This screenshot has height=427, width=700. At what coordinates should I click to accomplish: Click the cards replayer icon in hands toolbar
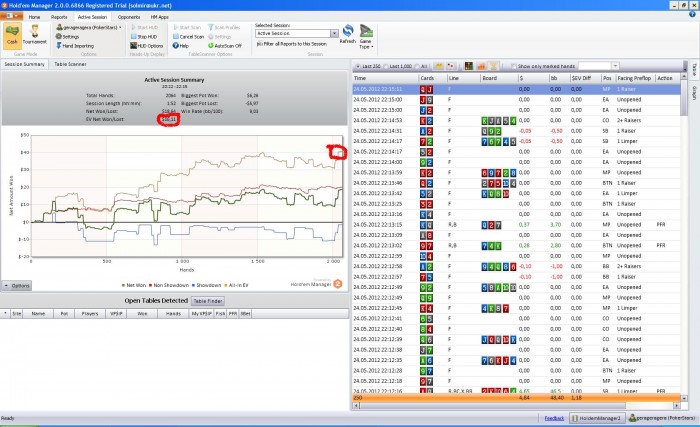click(x=451, y=66)
